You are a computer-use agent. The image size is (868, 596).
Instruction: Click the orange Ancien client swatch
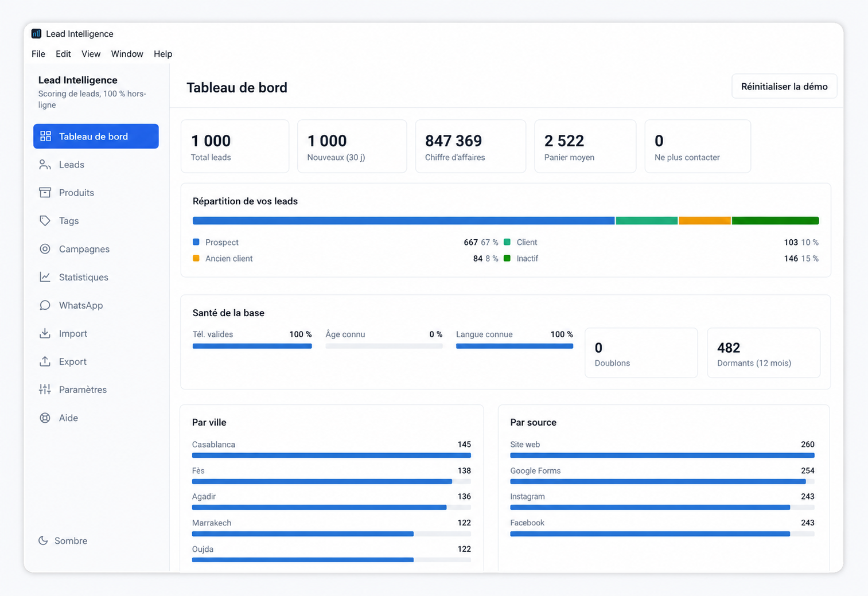tap(196, 258)
